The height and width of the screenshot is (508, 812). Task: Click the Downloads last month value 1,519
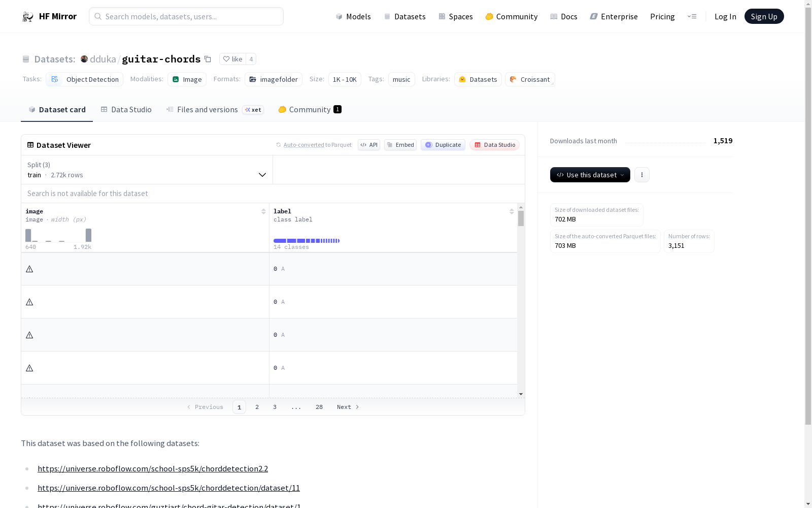(723, 141)
